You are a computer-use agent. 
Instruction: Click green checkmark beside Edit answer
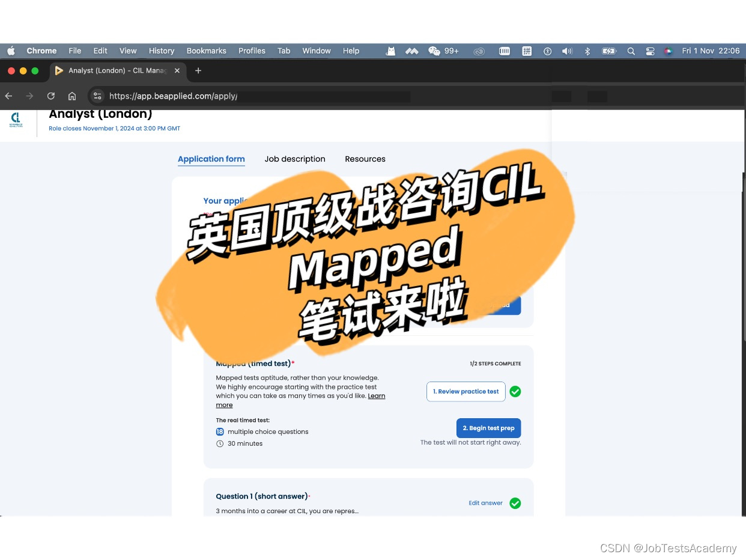tap(515, 503)
